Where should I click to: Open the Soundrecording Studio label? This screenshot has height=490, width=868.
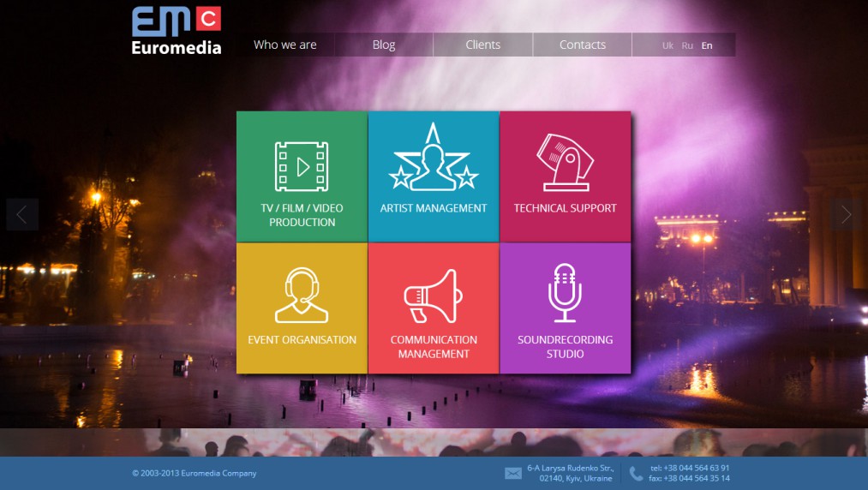point(565,347)
